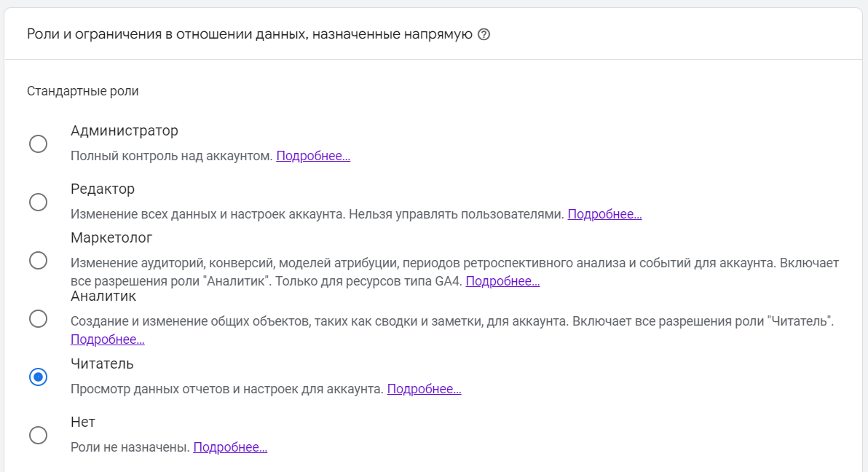Click the selected Читатель radio button
The height and width of the screenshot is (472, 868).
(38, 377)
